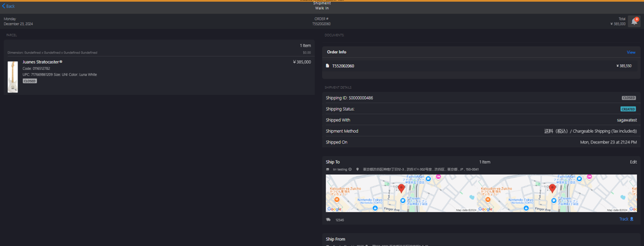Click the CREATED shipping status badge
The height and width of the screenshot is (246, 644).
pos(628,109)
